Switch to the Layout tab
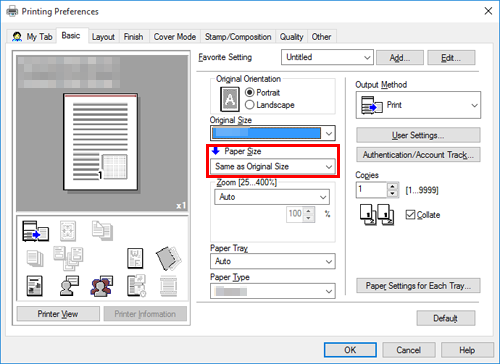This screenshot has height=364, width=500. [103, 37]
